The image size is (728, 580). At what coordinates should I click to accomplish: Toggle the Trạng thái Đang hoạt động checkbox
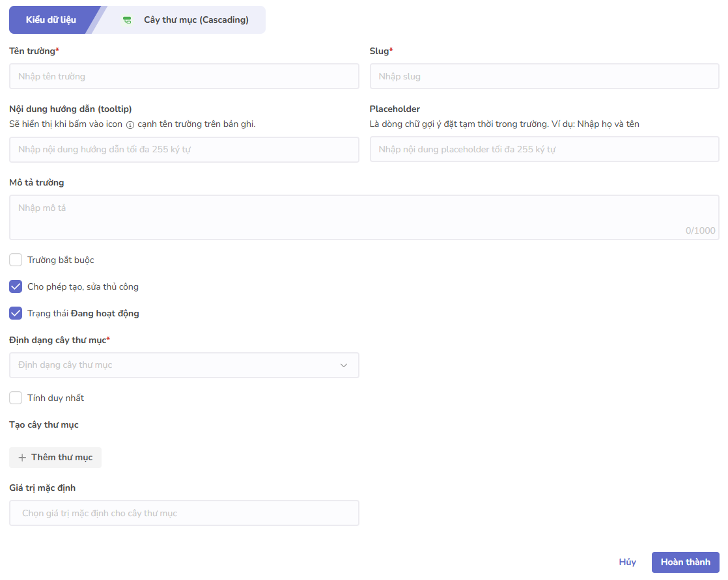[16, 314]
